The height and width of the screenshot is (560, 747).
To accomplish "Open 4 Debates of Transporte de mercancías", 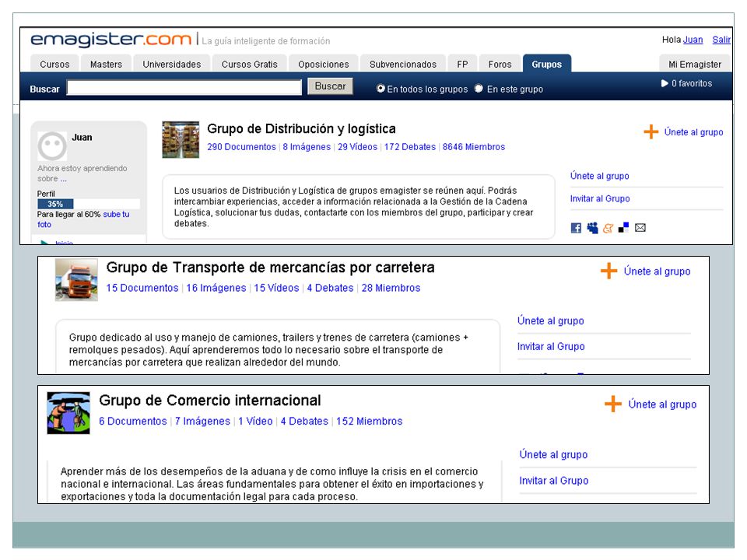I will point(330,288).
